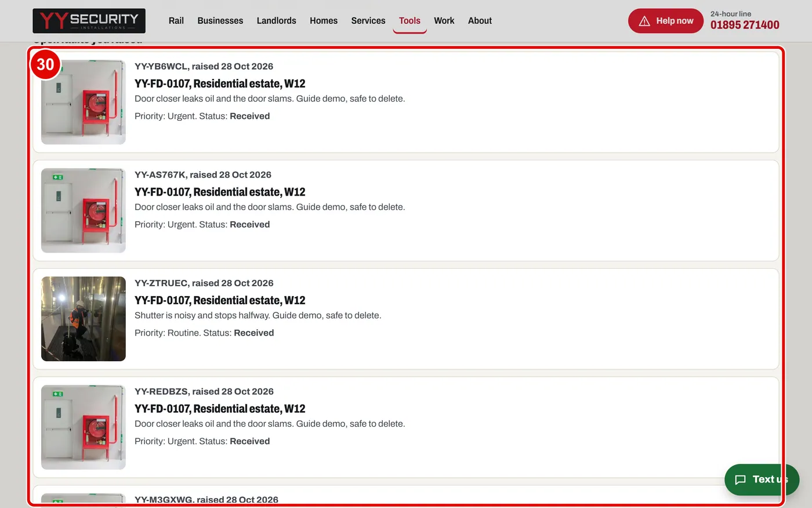Select the active Tools tab
The height and width of the screenshot is (508, 812).
point(409,21)
